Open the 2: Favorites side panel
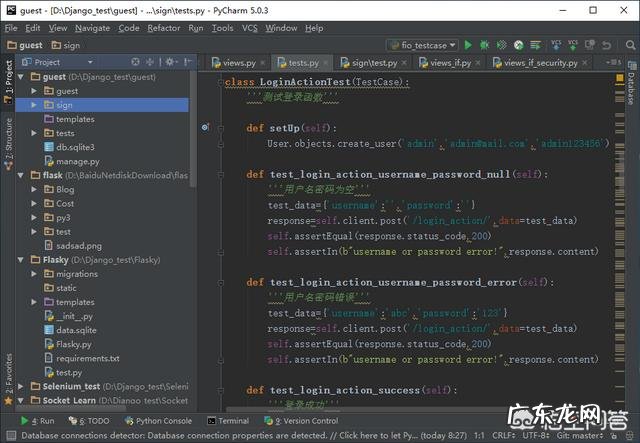The image size is (640, 443). (x=9, y=378)
